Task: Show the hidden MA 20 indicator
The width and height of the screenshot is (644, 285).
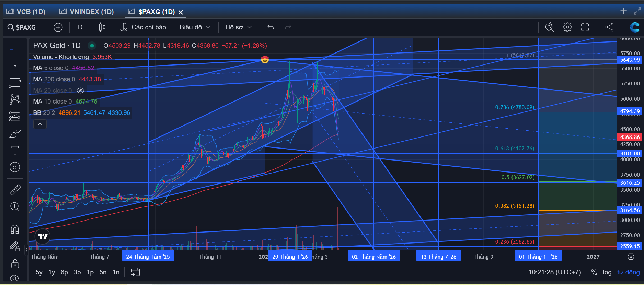Action: (x=80, y=91)
